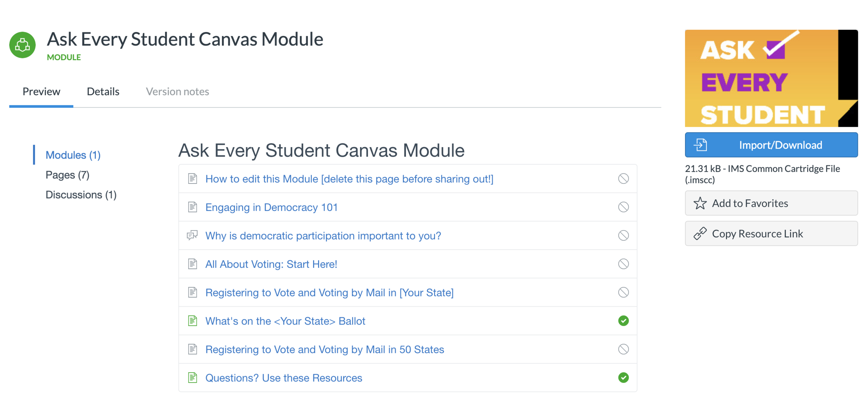The width and height of the screenshot is (868, 408).
Task: Open Registering to Vote in 50 States link
Action: [x=325, y=349]
